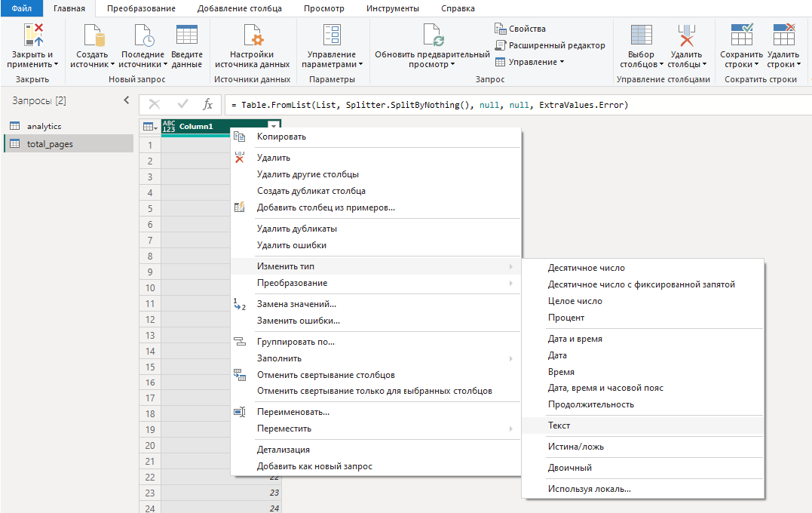Select row number 5 header
This screenshot has width=812, height=513.
coord(150,208)
